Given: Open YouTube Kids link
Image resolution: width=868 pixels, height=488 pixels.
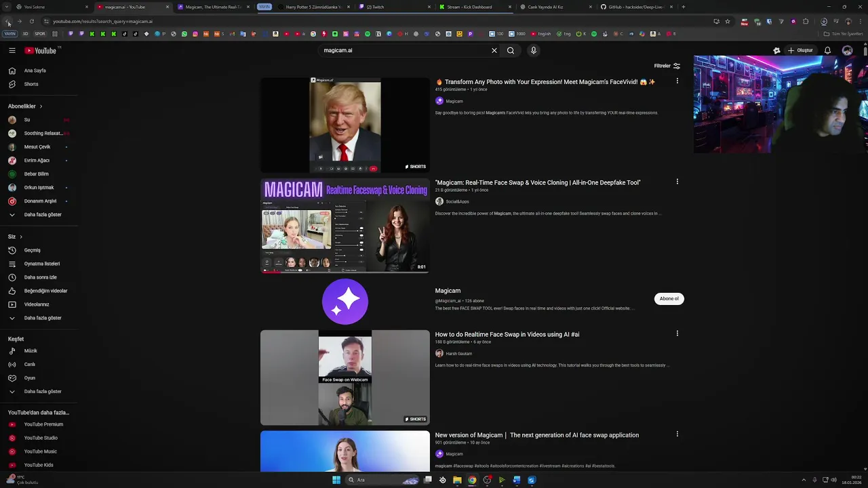Looking at the screenshot, I should (39, 465).
